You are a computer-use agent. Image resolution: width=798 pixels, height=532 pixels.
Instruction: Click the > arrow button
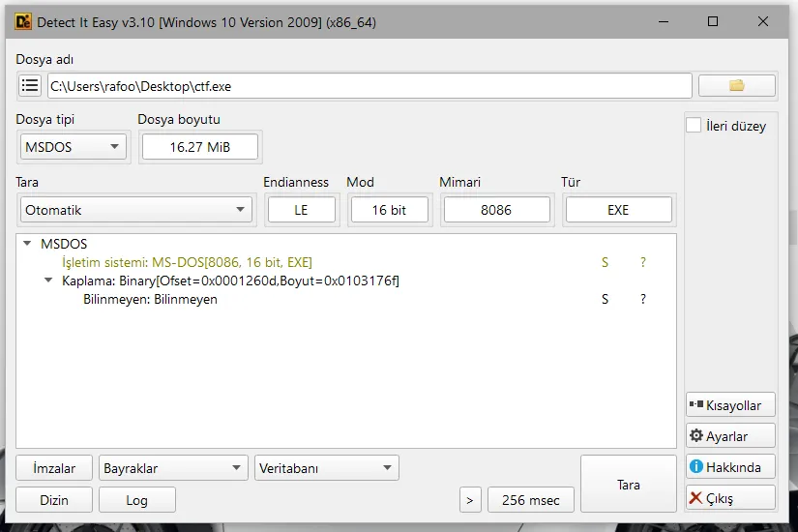[470, 500]
